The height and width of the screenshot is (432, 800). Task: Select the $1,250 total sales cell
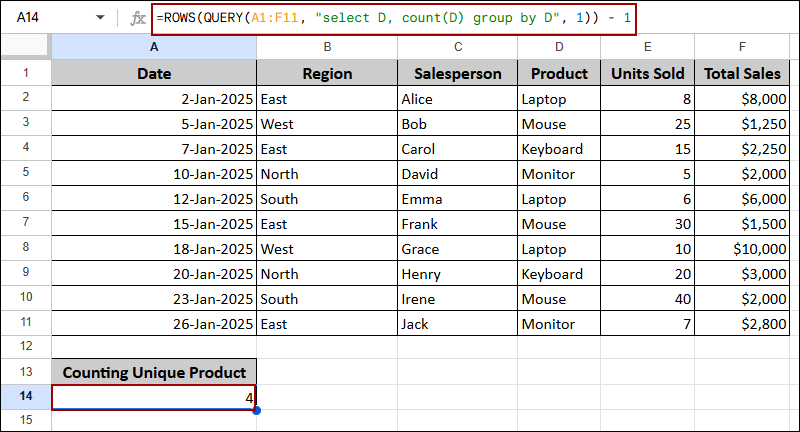coord(742,123)
